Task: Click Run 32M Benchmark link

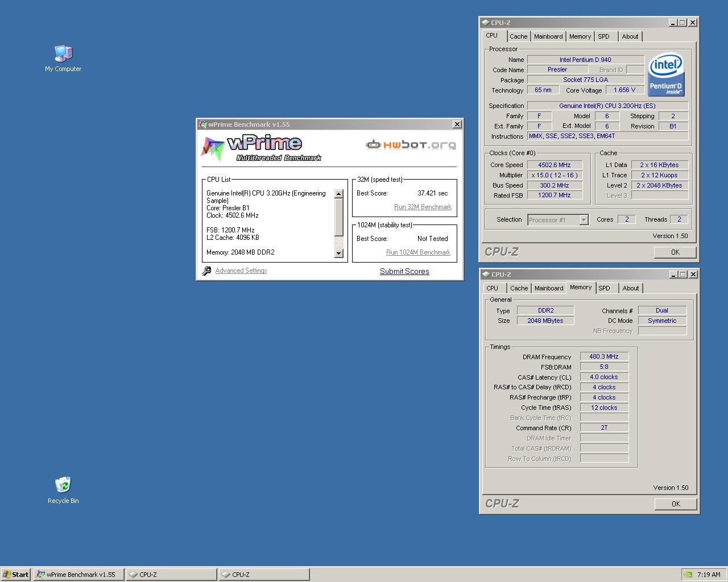Action: [x=423, y=207]
